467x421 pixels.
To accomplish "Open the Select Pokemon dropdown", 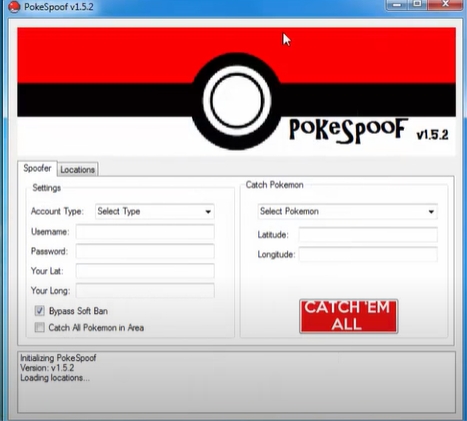I will pos(347,211).
